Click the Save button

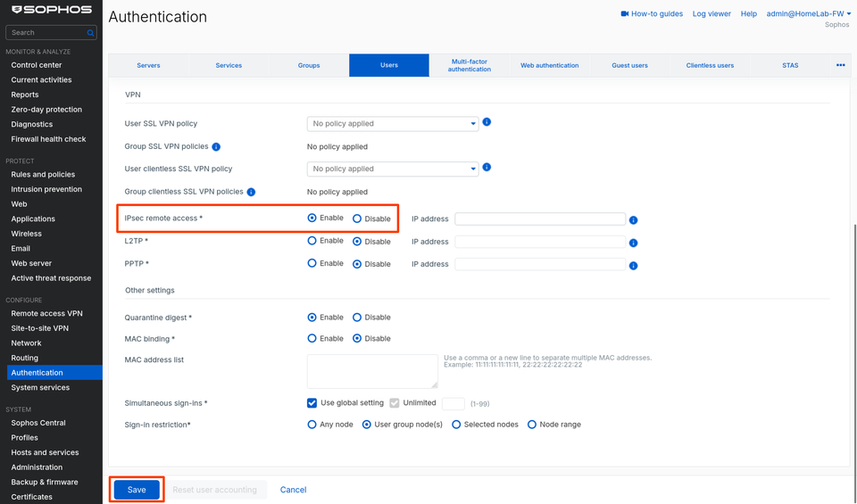137,490
